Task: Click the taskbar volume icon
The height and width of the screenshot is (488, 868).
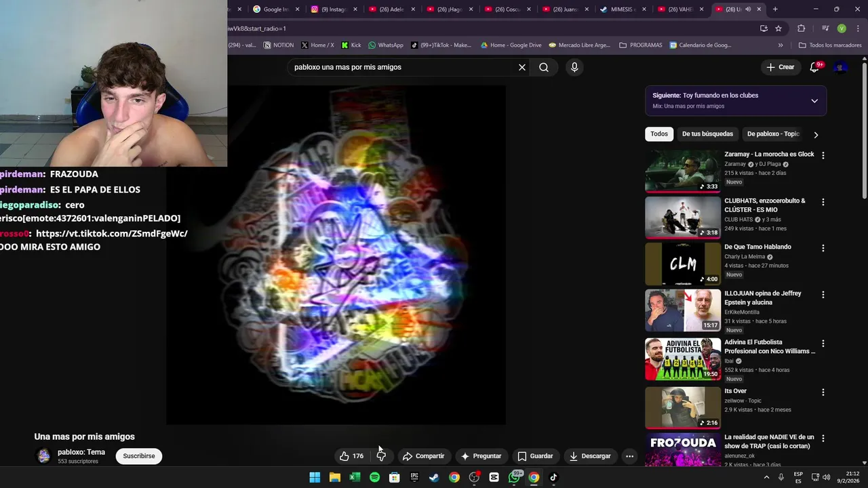Action: tap(826, 477)
